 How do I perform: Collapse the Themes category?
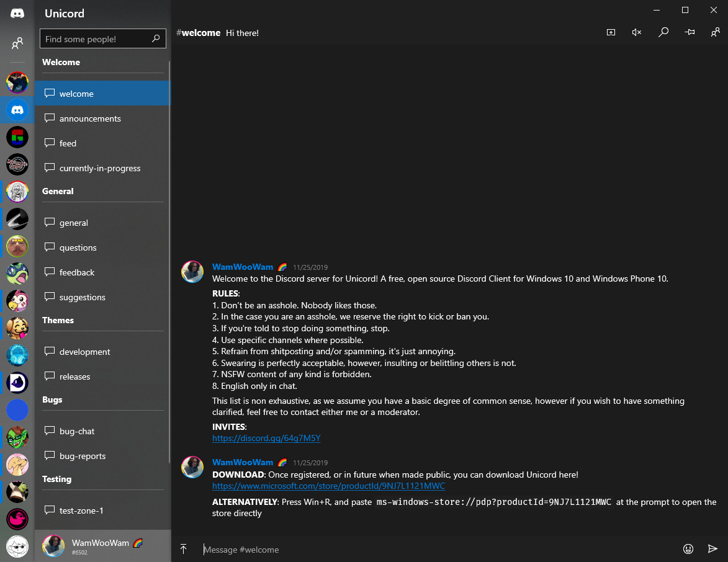coord(58,320)
